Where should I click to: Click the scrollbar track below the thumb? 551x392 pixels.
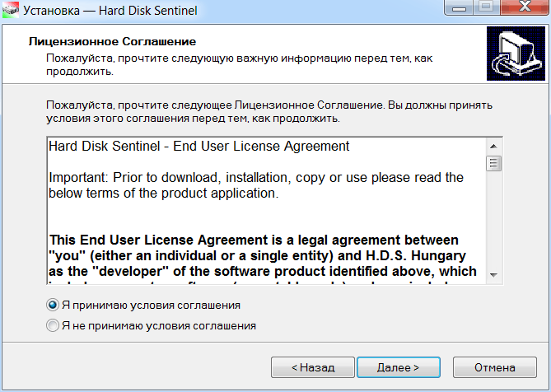[x=493, y=222]
